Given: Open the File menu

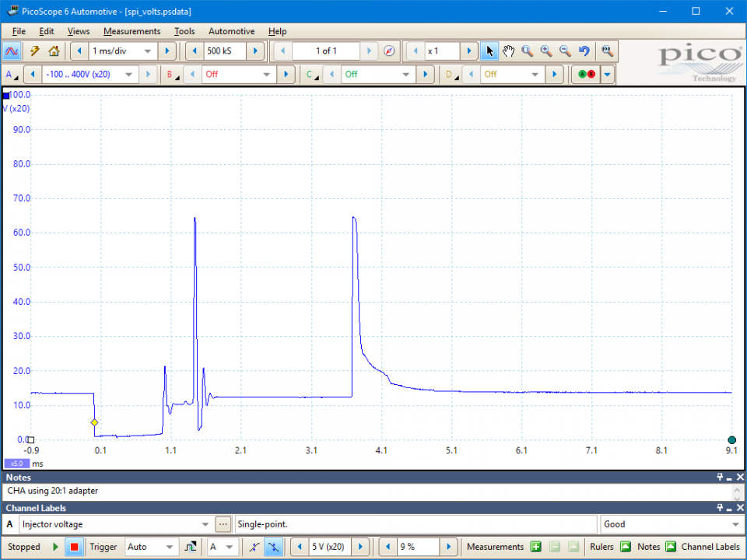Looking at the screenshot, I should click(19, 31).
